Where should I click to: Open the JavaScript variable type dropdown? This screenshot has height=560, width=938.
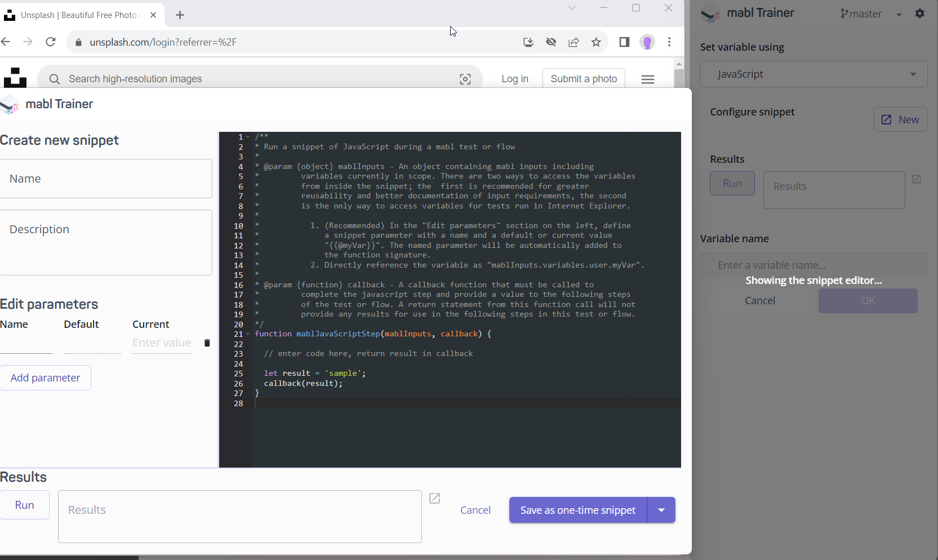coord(813,74)
